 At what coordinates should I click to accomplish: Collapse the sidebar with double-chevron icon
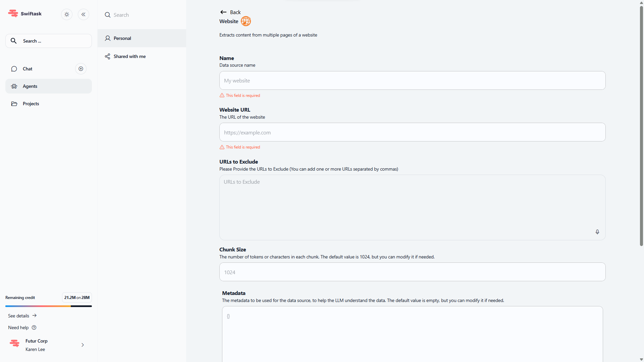coord(84,14)
